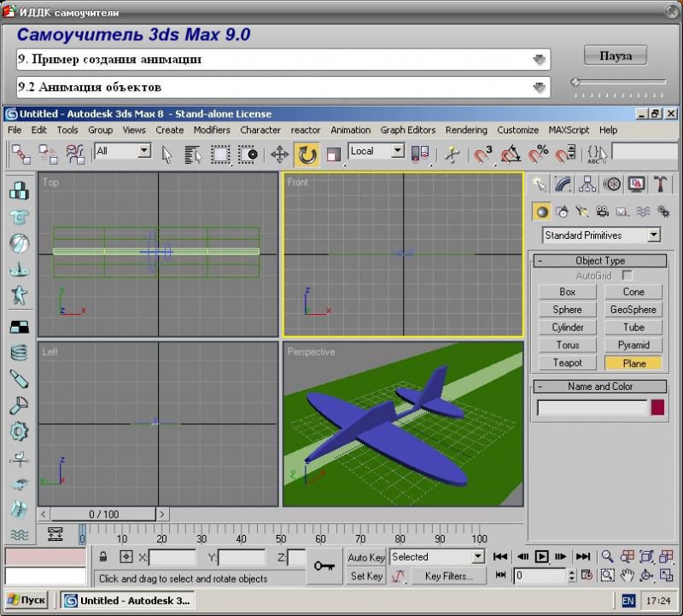This screenshot has width=683, height=616.
Task: Open the Animation menu
Action: [350, 131]
